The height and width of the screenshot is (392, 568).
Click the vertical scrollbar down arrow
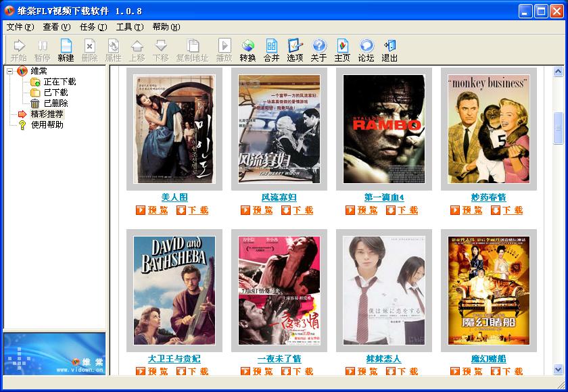[x=559, y=370]
